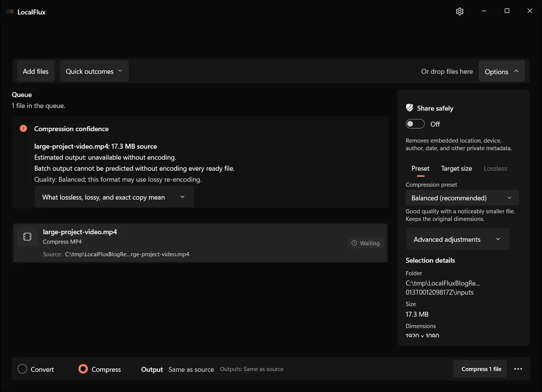542x392 pixels.
Task: Click the 'Quality: Balanced' note line
Action: (x=118, y=180)
